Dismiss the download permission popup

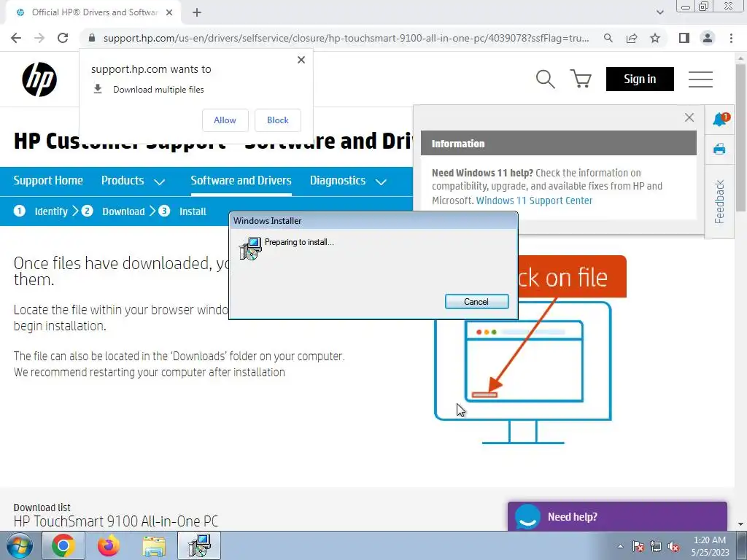click(x=301, y=60)
